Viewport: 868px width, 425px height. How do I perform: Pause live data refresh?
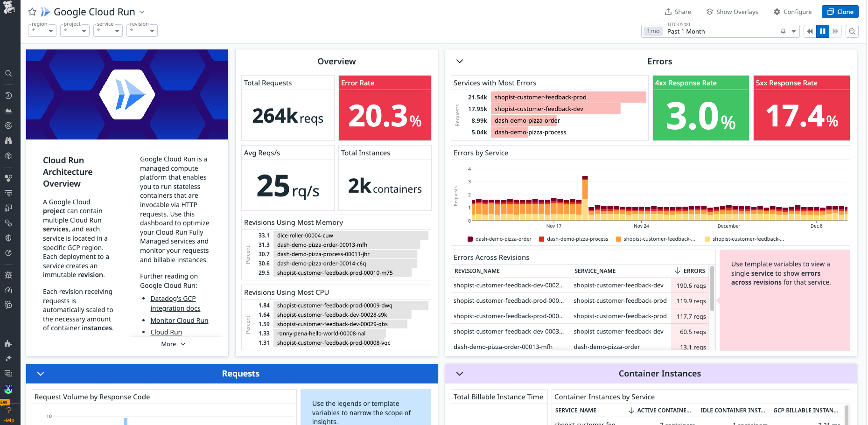coord(822,31)
